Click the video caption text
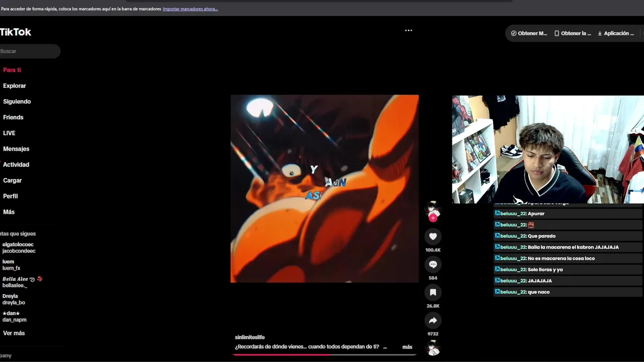 (310, 347)
